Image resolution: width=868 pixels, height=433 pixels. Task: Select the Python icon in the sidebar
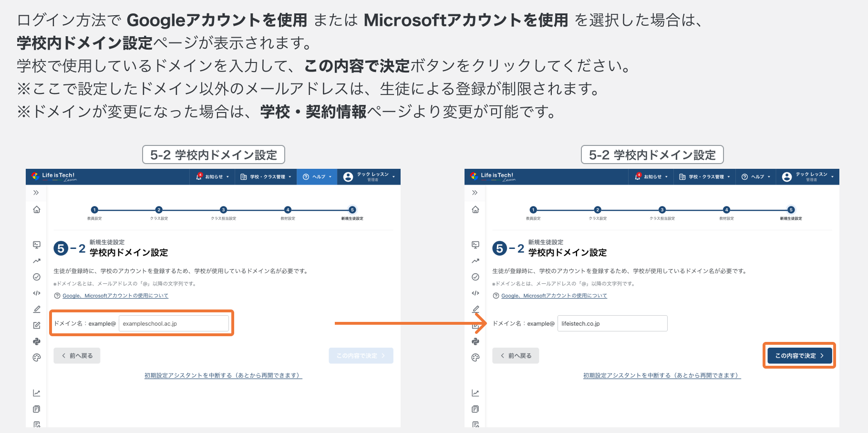36,341
